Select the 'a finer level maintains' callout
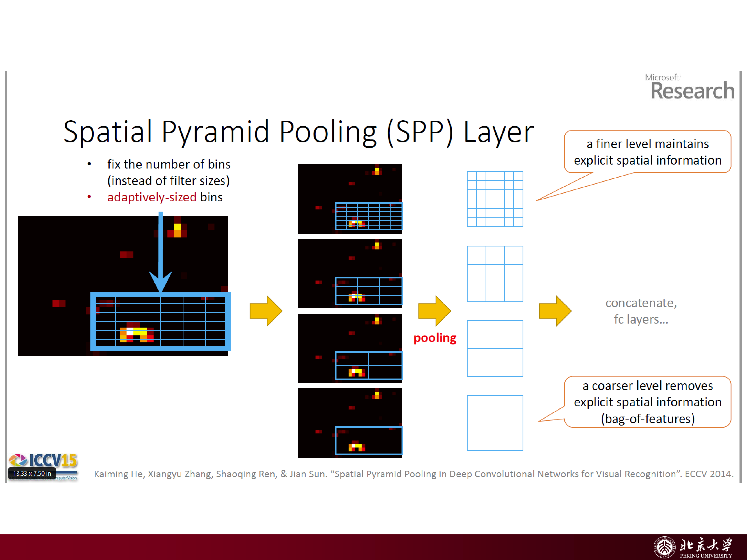The height and width of the screenshot is (560, 747). (x=647, y=152)
